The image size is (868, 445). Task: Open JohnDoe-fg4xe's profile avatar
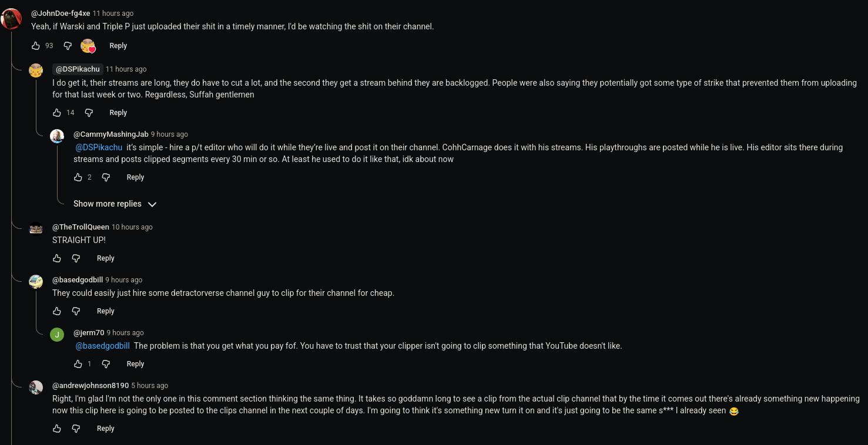11,19
